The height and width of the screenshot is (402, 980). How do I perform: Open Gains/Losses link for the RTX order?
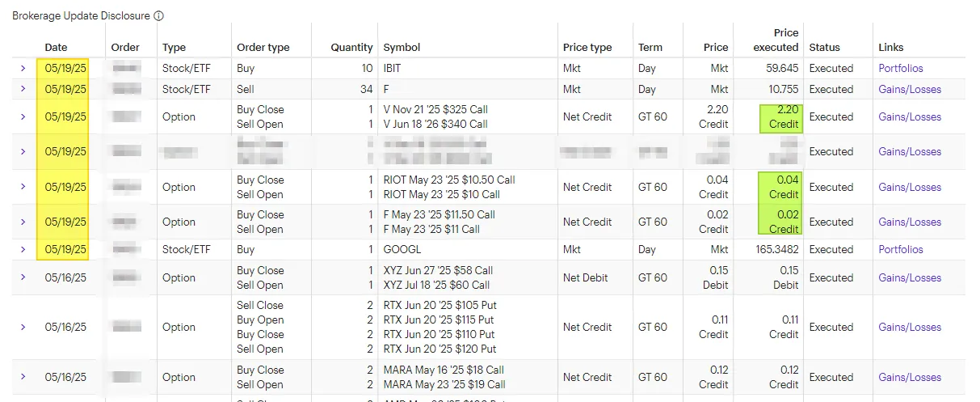coord(910,328)
